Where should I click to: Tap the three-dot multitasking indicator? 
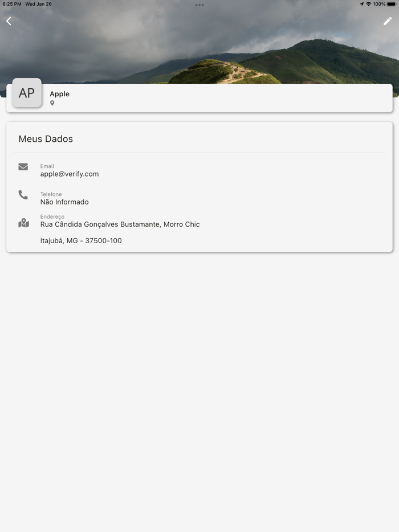(199, 5)
